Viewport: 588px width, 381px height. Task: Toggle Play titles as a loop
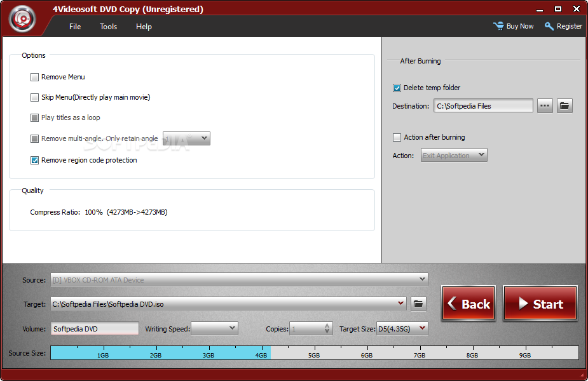click(x=34, y=117)
